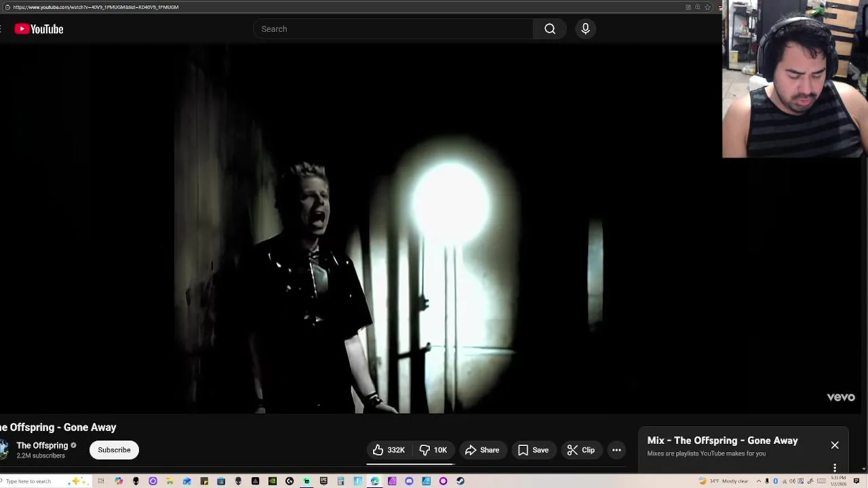868x488 pixels.
Task: Click the search magnifier button
Action: pos(550,29)
